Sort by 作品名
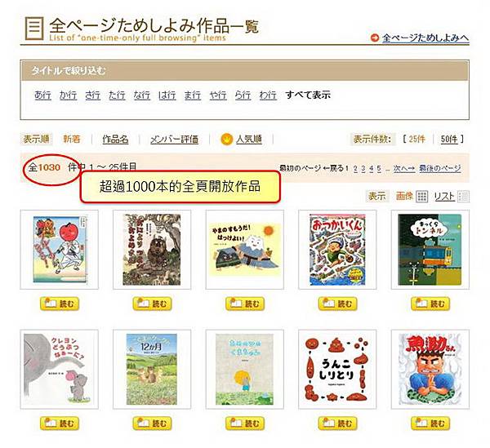This screenshot has height=448, width=490. click(x=115, y=140)
